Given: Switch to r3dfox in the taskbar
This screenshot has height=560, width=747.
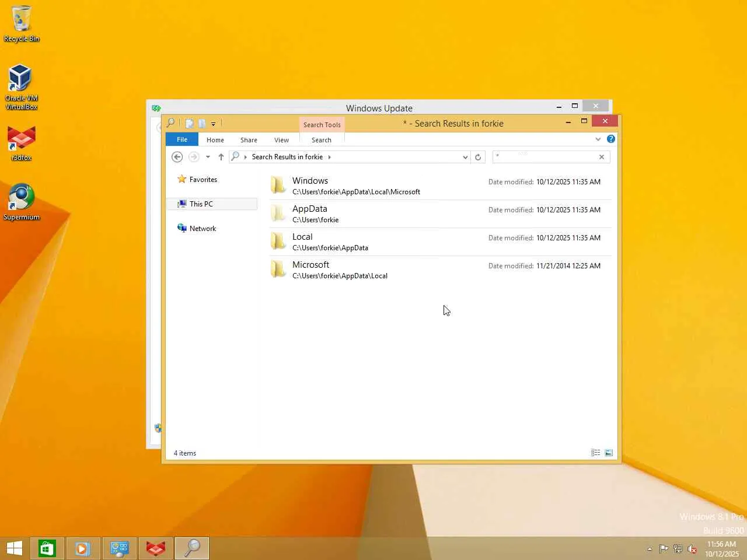Looking at the screenshot, I should click(x=156, y=548).
